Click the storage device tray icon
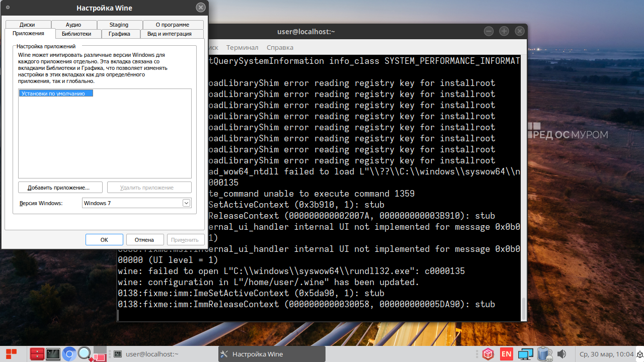The height and width of the screenshot is (362, 644). click(544, 354)
